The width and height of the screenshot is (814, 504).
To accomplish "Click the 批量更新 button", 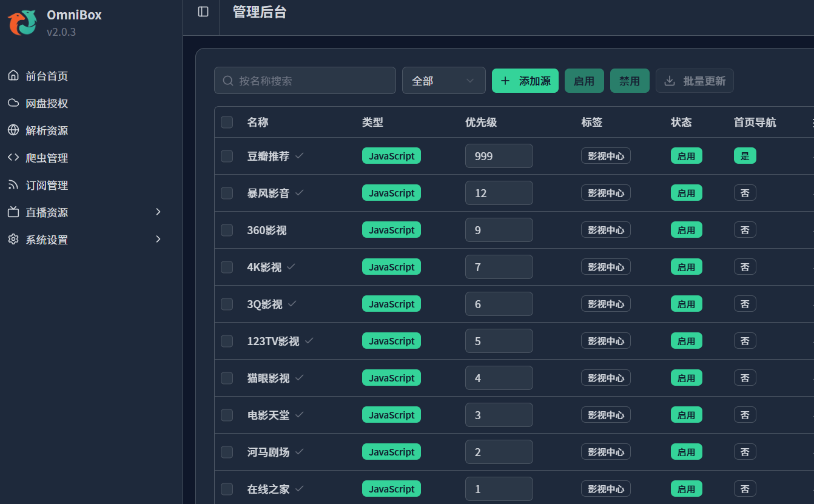I will point(695,81).
